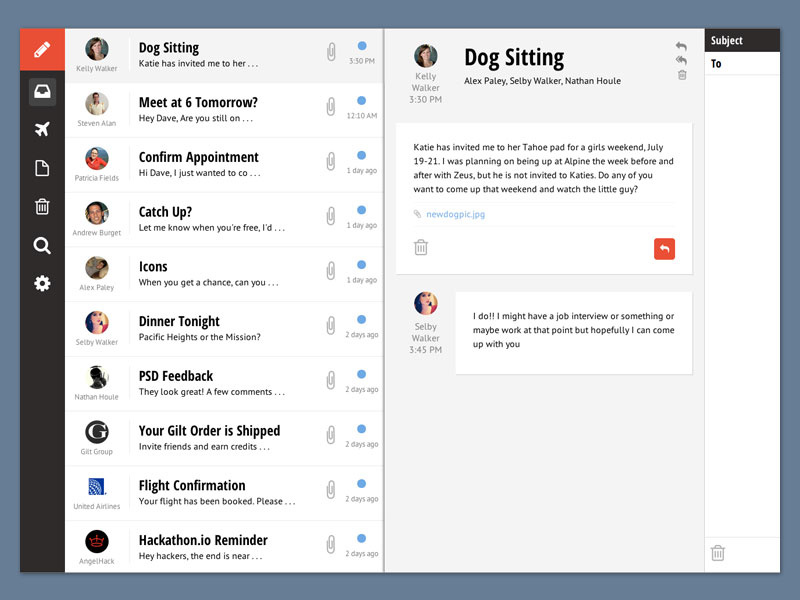Click reply-all arrows in Dog Sitting header

pos(681,60)
